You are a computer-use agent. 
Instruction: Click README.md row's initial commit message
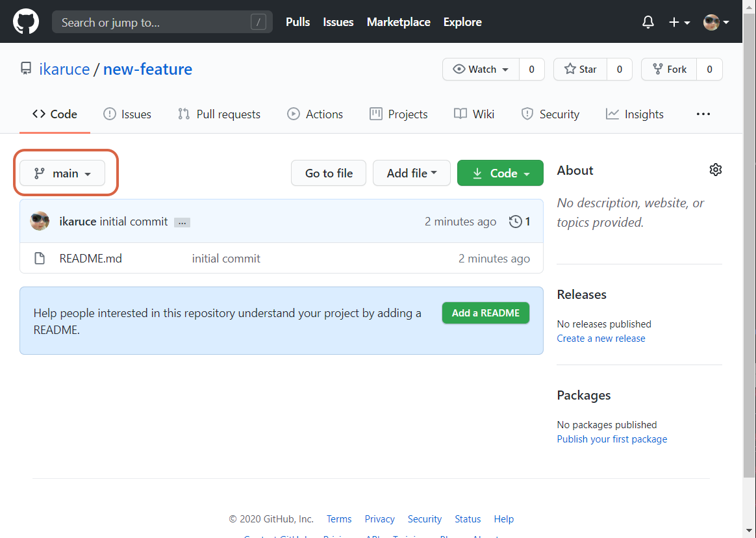tap(226, 259)
